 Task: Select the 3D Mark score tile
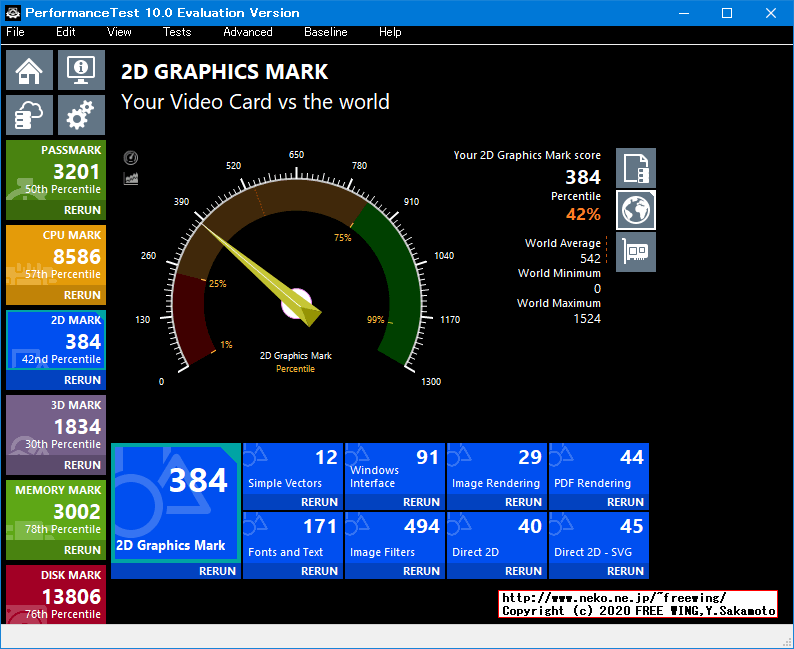coord(55,426)
